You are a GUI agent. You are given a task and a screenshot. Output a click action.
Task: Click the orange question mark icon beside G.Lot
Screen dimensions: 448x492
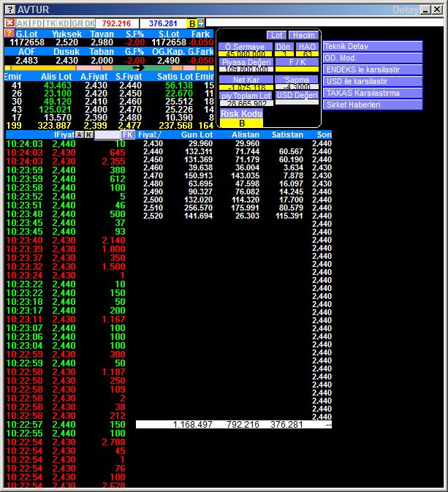10,33
